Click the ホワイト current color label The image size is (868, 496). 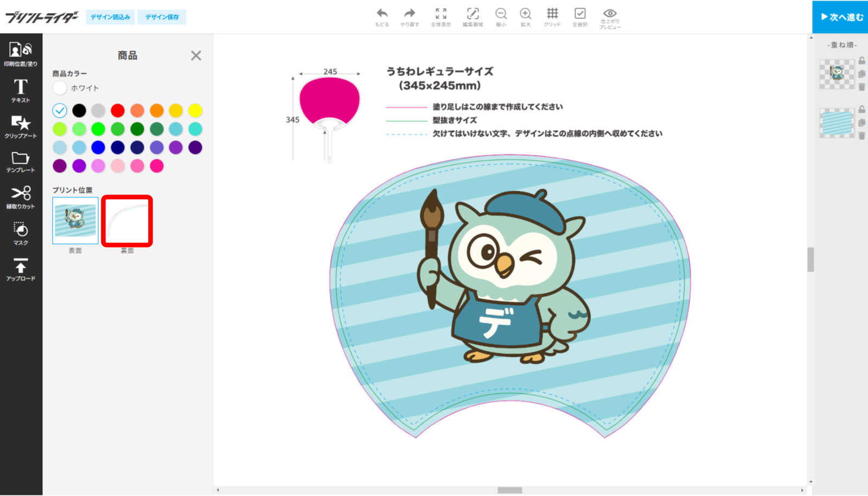85,88
